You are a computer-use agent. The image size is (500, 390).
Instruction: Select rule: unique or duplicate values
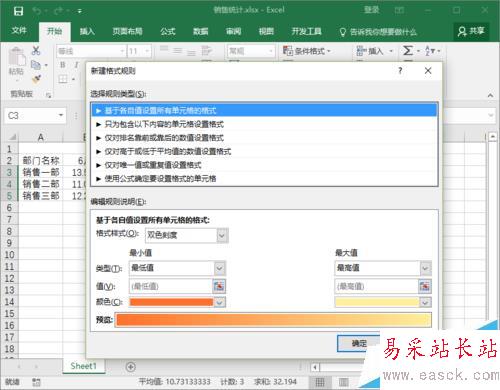click(x=264, y=165)
